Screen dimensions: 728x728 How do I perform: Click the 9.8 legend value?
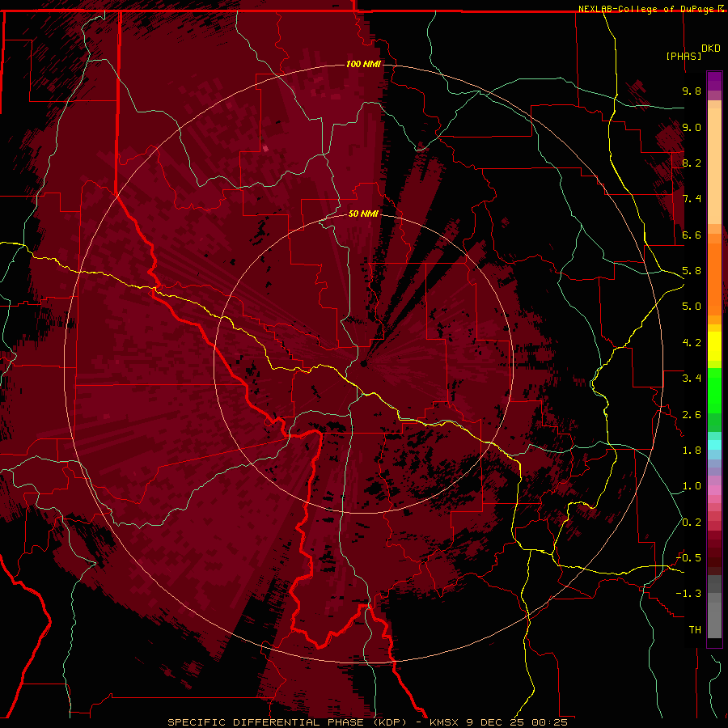coord(692,91)
